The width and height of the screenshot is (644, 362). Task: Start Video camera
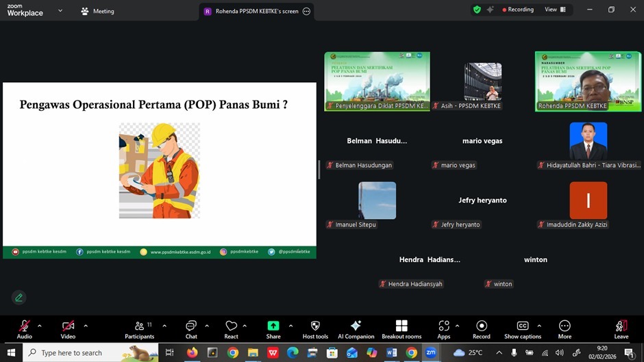tap(68, 326)
